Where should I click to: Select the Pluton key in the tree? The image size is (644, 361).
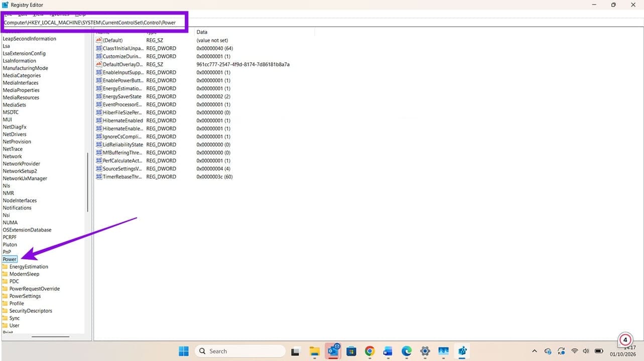click(10, 245)
